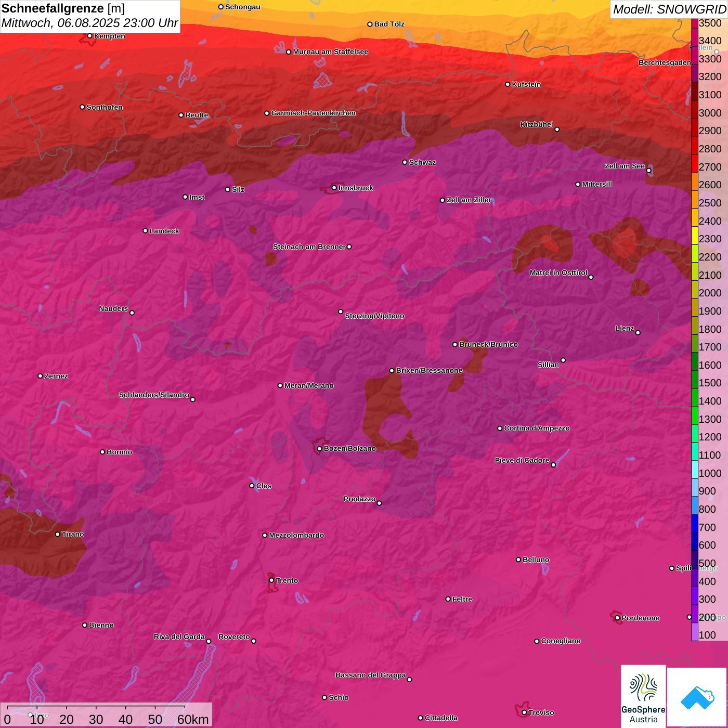Click the Kitzbühel label

[x=537, y=124]
